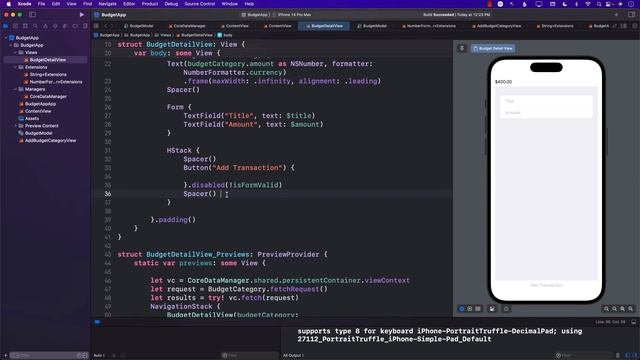Image resolution: width=640 pixels, height=360 pixels.
Task: Open Assets in the navigator
Action: (32, 118)
